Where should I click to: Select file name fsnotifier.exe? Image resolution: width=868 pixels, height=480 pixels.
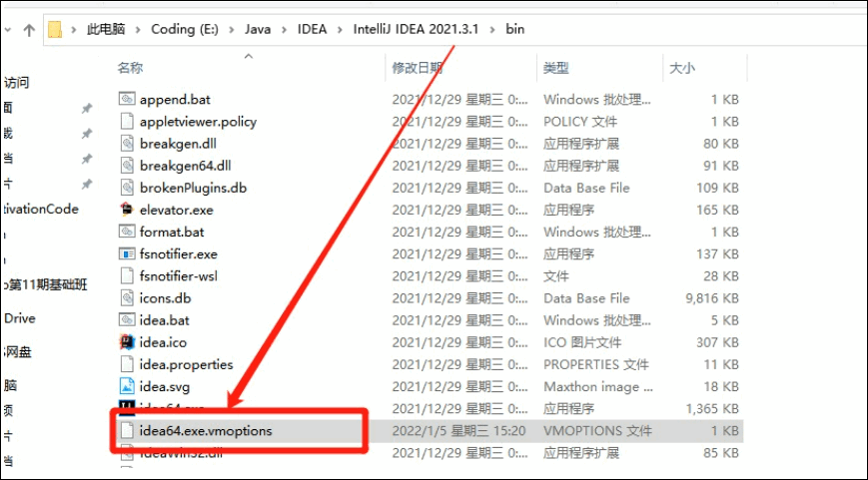point(179,254)
